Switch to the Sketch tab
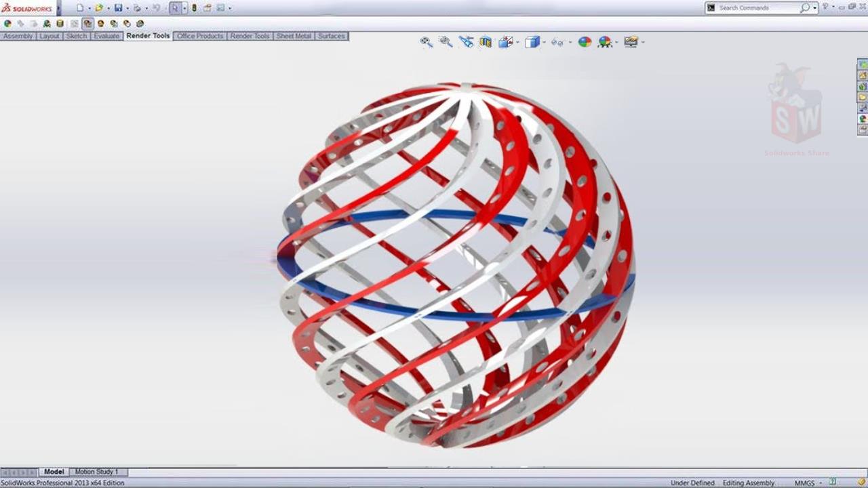This screenshot has width=868, height=488. click(77, 36)
